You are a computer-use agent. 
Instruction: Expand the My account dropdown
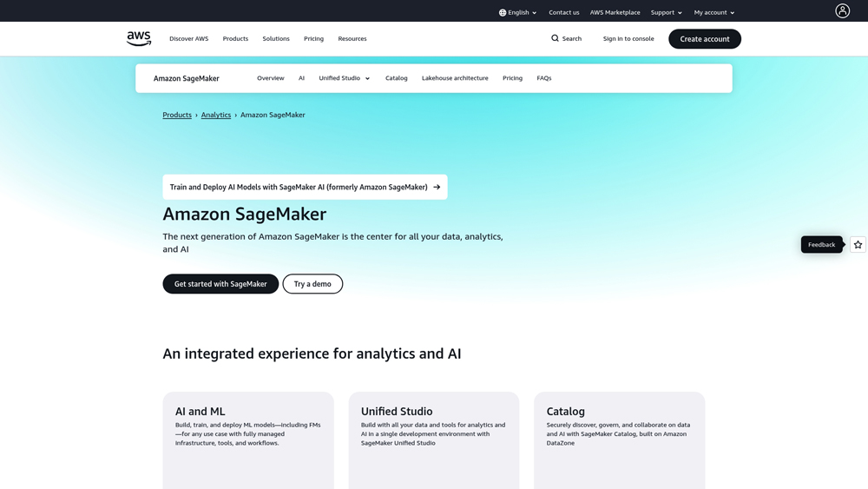[x=714, y=12]
